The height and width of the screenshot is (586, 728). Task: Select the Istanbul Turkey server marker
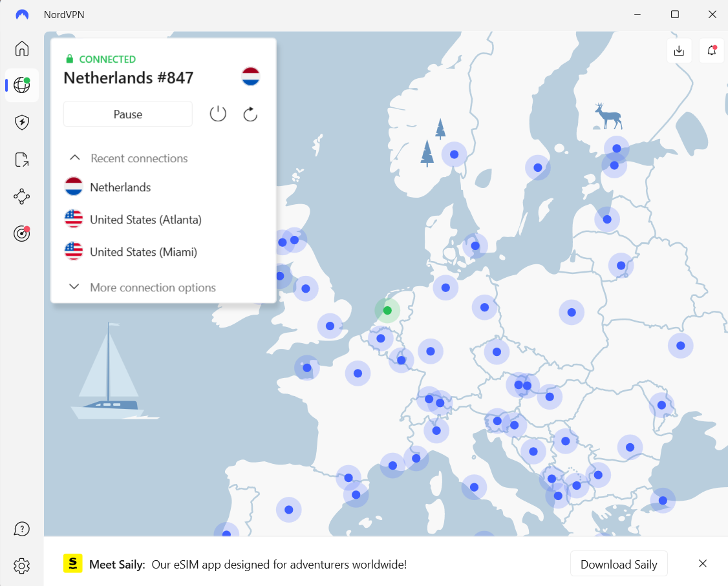[663, 501]
